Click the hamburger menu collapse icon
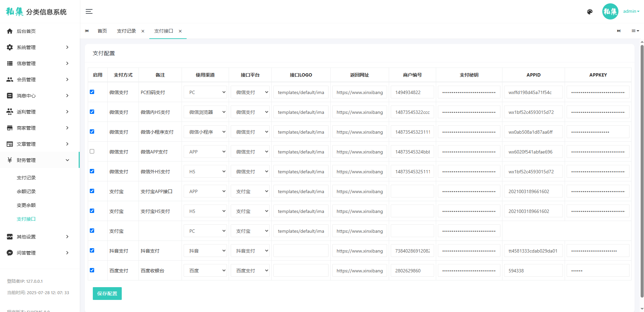This screenshot has height=312, width=644. point(89,12)
